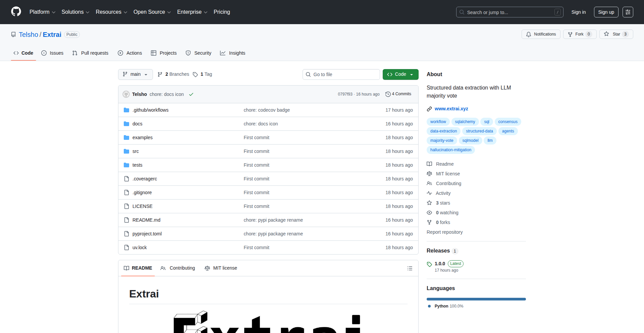The image size is (644, 333).
Task: Click the .gitignore file icon
Action: coord(126,192)
